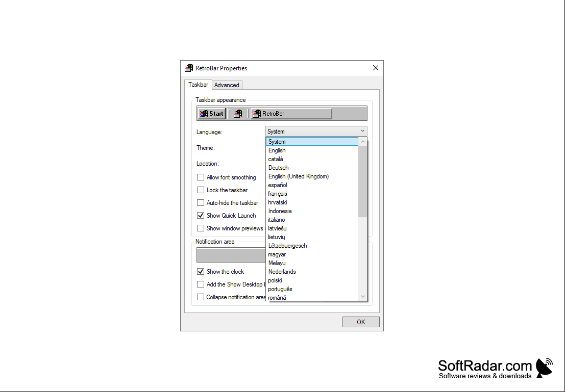Toggle Lock the taskbar checkbox
565x392 pixels.
coord(201,190)
